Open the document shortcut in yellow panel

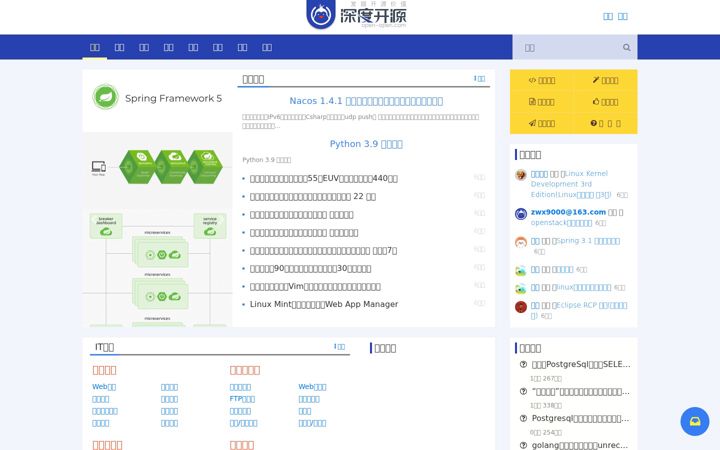tap(542, 101)
